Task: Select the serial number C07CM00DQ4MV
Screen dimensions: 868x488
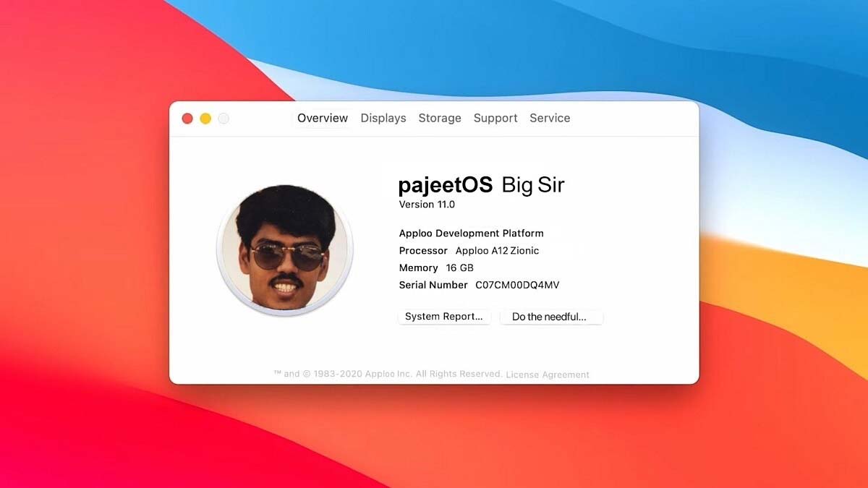Action: pyautogui.click(x=517, y=286)
